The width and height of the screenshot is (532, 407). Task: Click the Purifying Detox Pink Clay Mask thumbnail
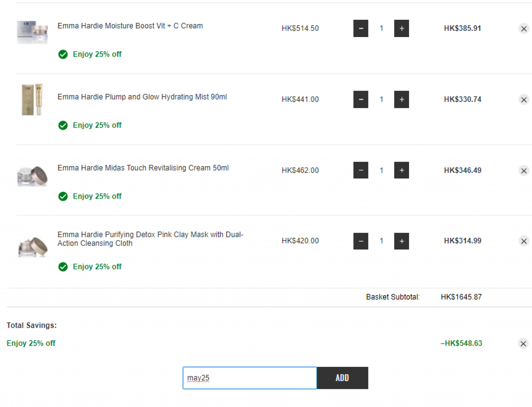coord(32,246)
